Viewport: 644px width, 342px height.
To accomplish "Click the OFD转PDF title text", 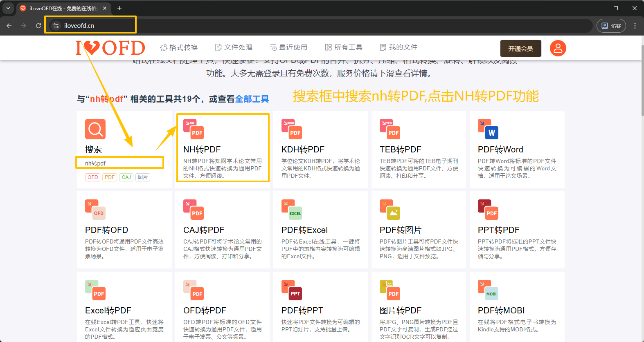I will point(205,311).
